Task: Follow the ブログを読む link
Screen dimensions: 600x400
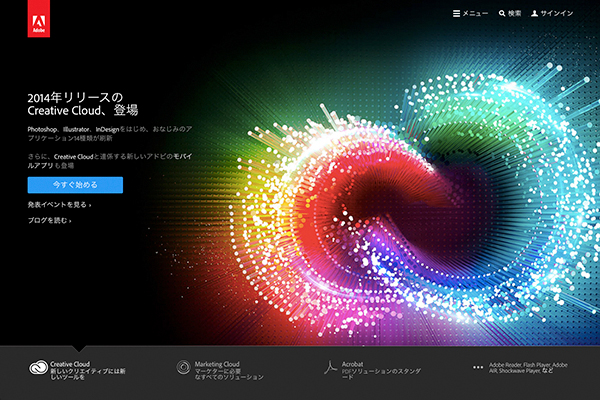Action: 49,220
